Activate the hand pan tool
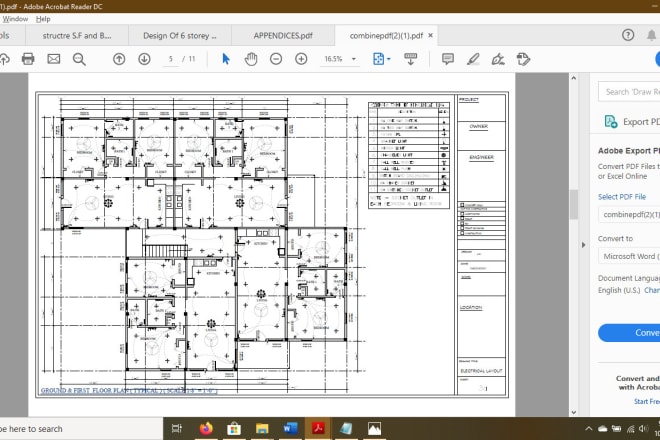Viewport: 660px width, 440px height. point(251,59)
